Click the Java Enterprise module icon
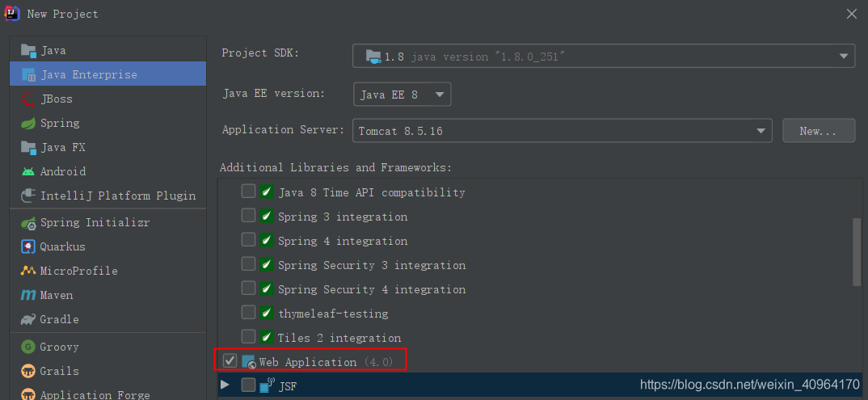868x400 pixels. point(28,74)
